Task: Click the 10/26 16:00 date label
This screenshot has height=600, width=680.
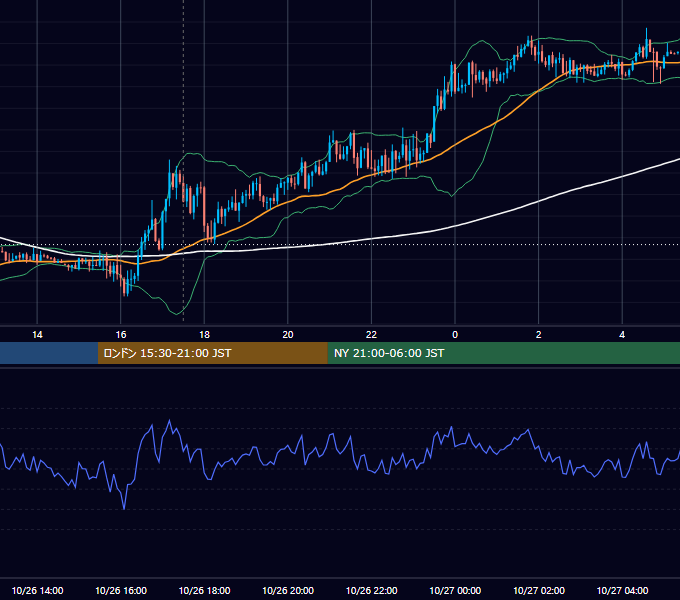Action: (121, 590)
